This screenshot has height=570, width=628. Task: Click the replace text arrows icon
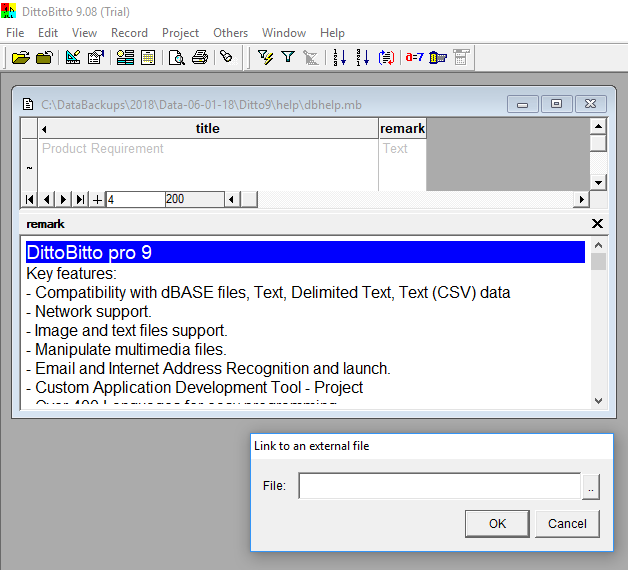point(386,58)
